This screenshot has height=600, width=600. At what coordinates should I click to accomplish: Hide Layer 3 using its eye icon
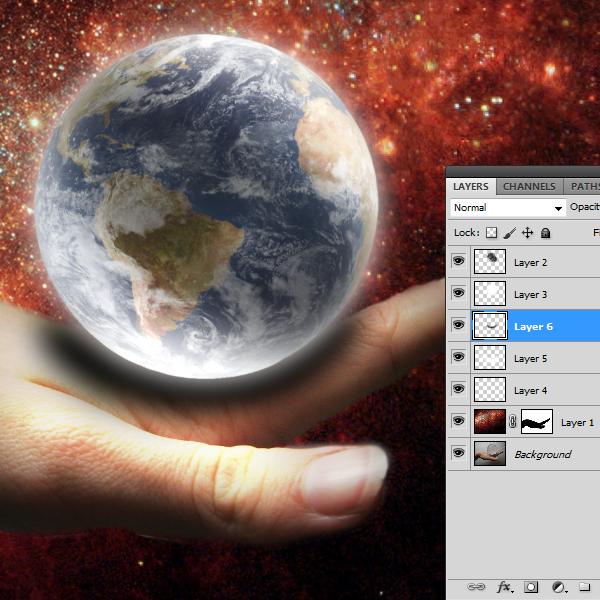pyautogui.click(x=458, y=293)
